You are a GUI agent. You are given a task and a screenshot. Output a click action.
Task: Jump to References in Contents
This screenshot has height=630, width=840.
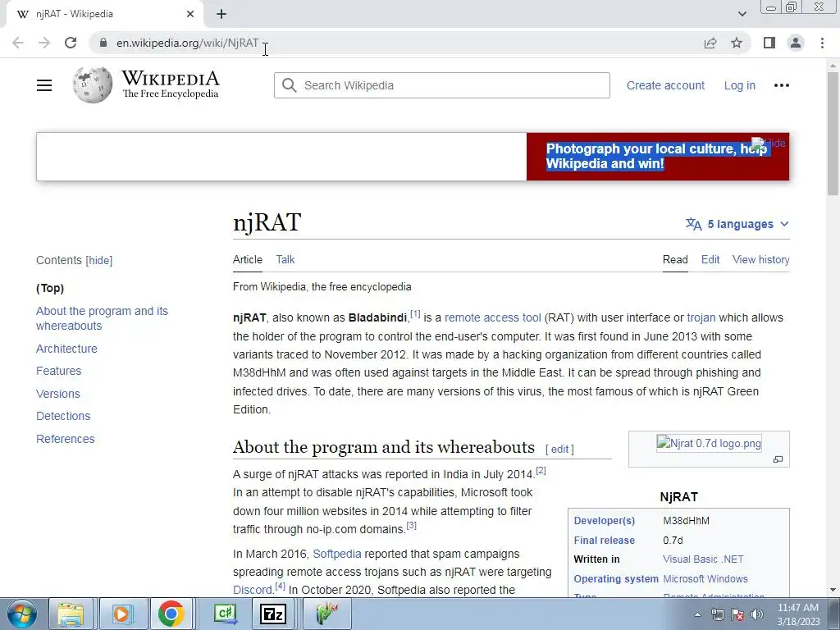(66, 439)
